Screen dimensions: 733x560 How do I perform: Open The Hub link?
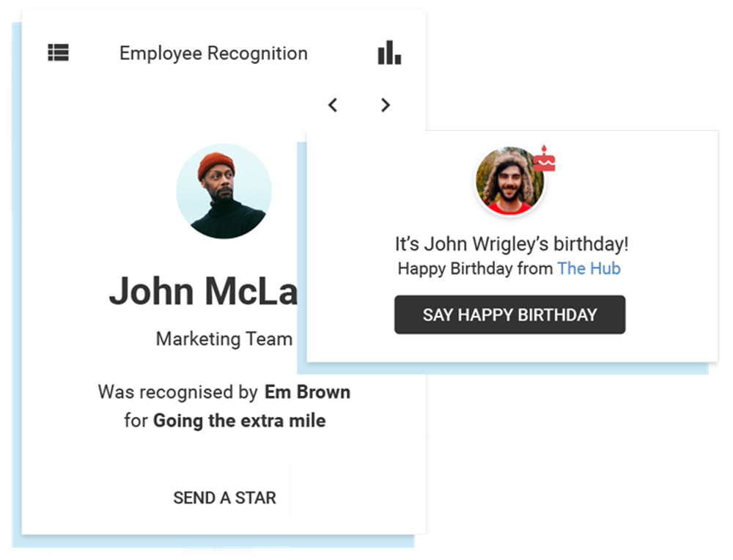589,269
